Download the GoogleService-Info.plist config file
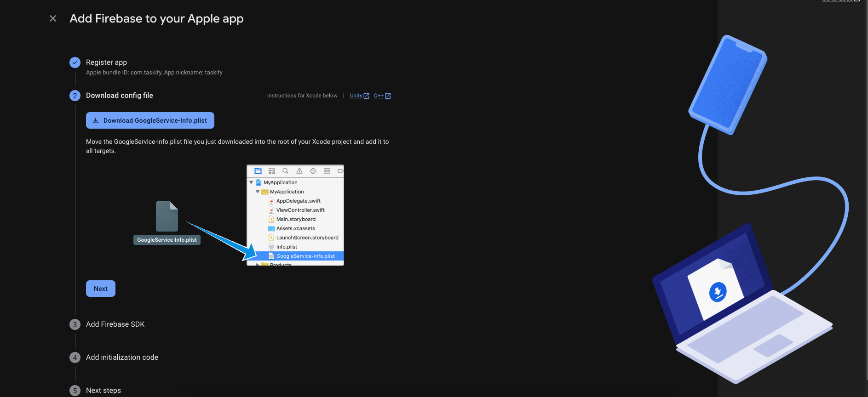The width and height of the screenshot is (868, 397). [150, 120]
